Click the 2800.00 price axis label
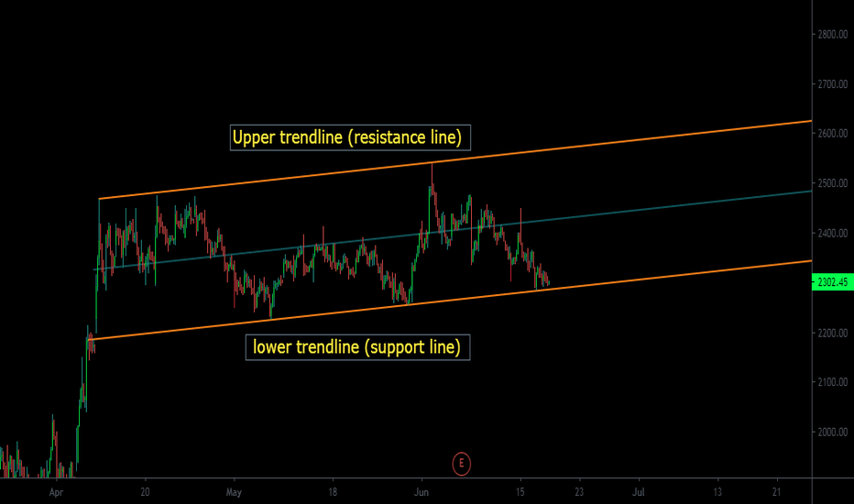 [832, 34]
